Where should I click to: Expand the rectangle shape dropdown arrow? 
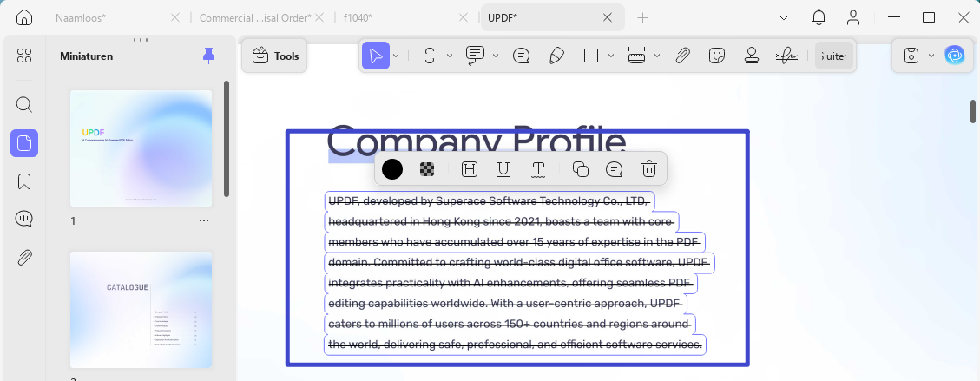(611, 56)
